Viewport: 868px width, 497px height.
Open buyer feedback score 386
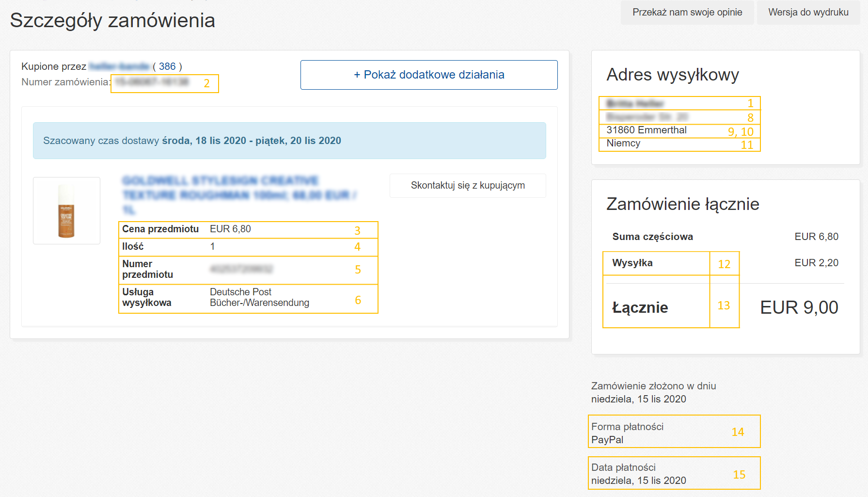coord(167,66)
